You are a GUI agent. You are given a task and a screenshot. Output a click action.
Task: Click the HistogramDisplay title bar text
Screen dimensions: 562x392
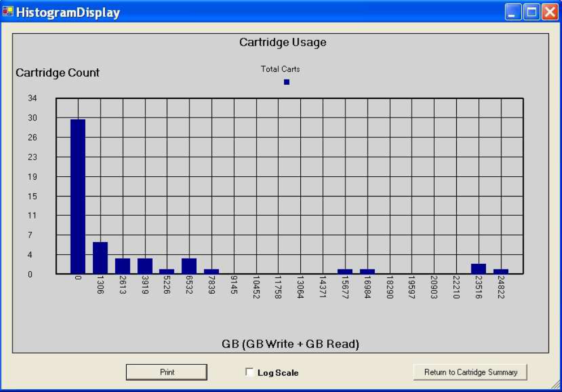(x=68, y=12)
